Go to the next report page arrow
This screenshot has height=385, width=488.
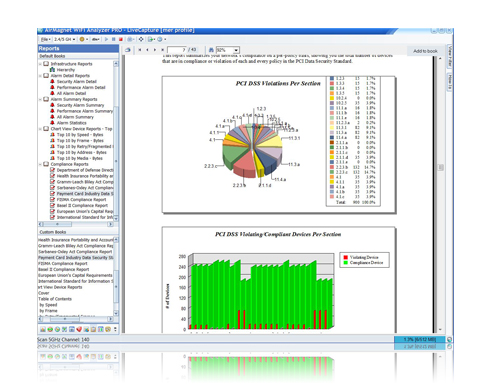click(x=155, y=50)
